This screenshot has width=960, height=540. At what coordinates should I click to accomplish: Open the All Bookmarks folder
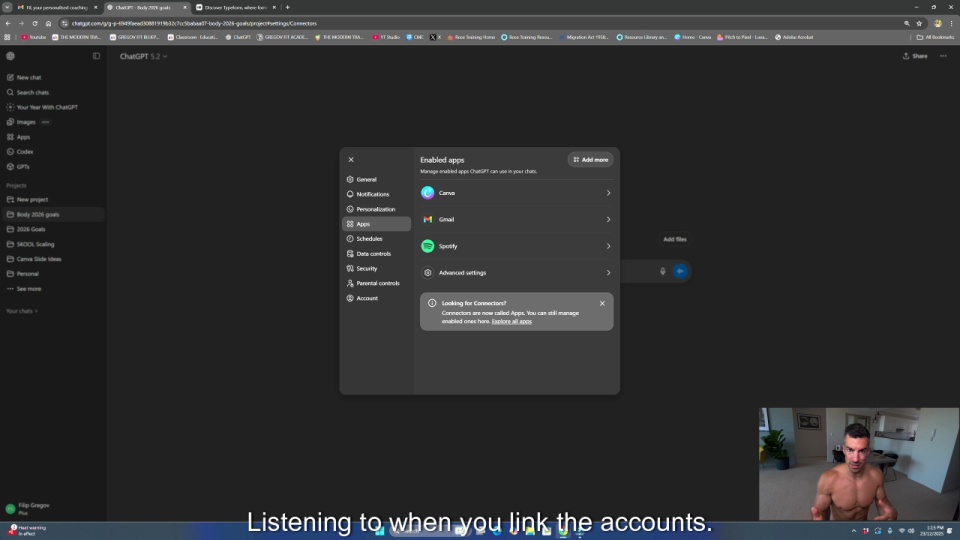pyautogui.click(x=936, y=37)
